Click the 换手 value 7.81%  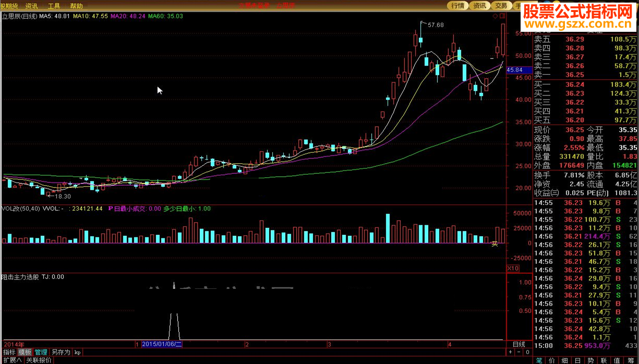pos(573,175)
